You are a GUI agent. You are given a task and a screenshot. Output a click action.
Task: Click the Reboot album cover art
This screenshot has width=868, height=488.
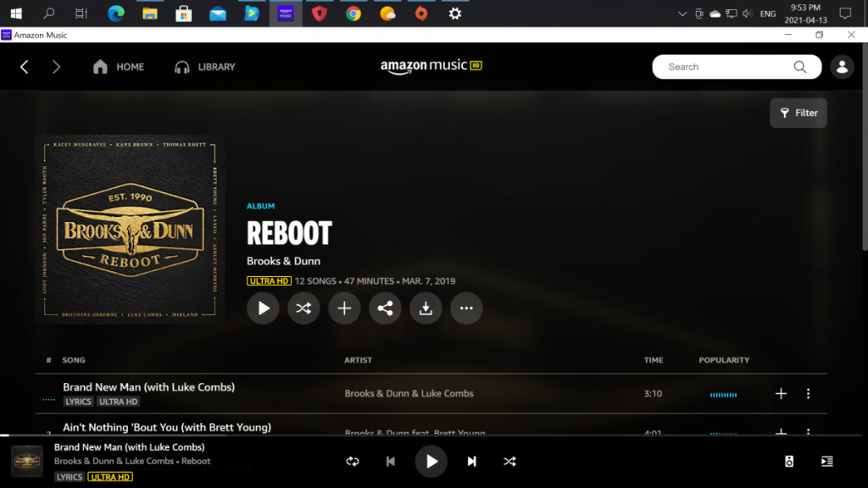pyautogui.click(x=130, y=229)
